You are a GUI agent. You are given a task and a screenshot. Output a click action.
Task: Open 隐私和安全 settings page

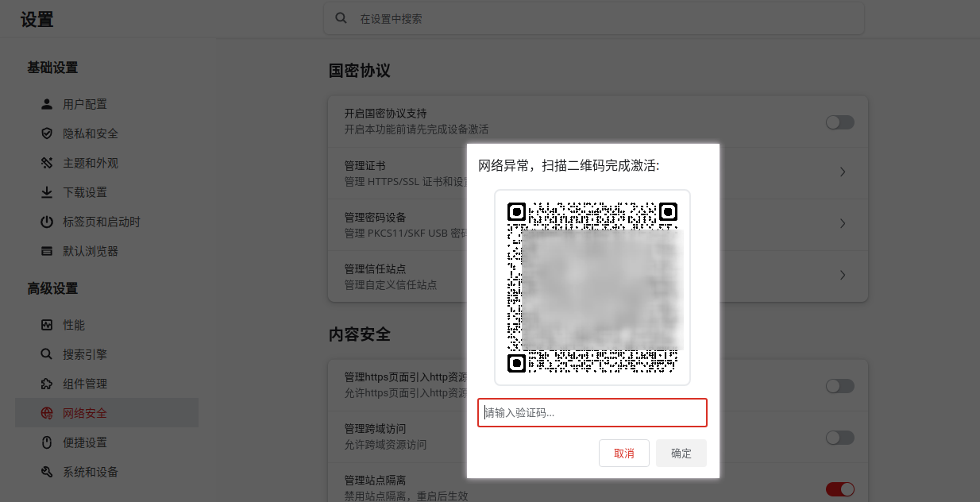click(107, 133)
